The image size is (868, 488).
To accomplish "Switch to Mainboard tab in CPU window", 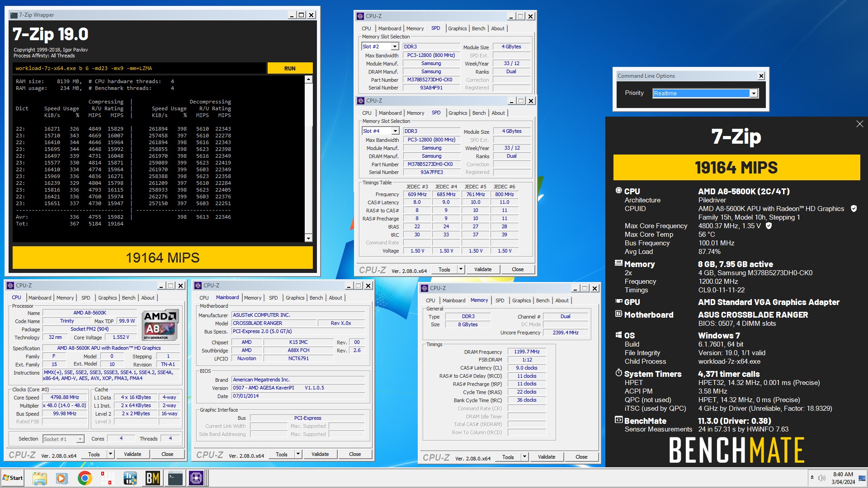I will (40, 298).
